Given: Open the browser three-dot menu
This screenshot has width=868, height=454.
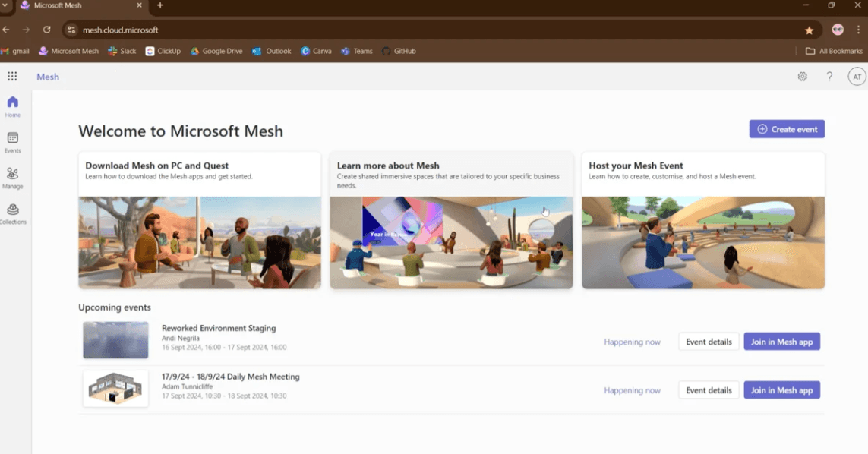Looking at the screenshot, I should 860,30.
